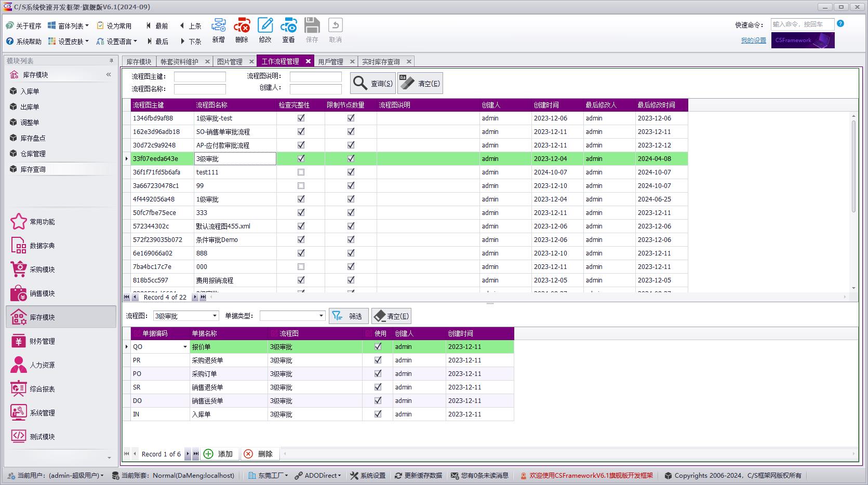
Task: Uncheck 使用 checkbox for the 采购退货单 row
Action: [378, 360]
